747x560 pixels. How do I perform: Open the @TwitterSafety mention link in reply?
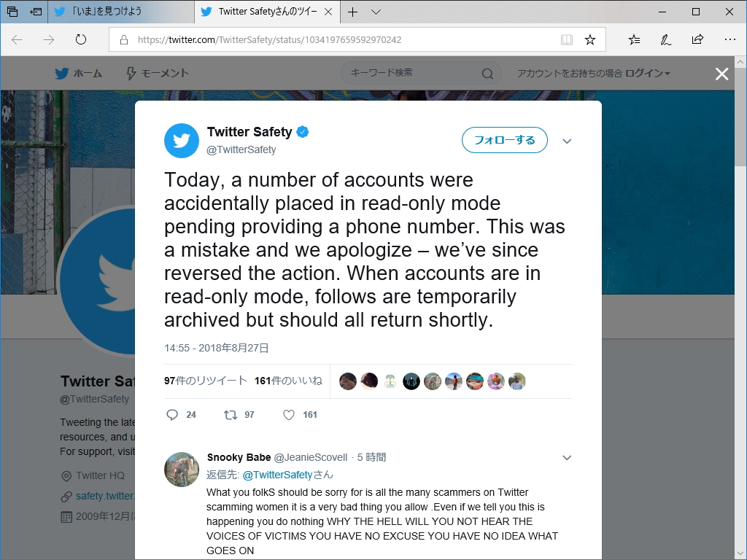click(x=277, y=475)
